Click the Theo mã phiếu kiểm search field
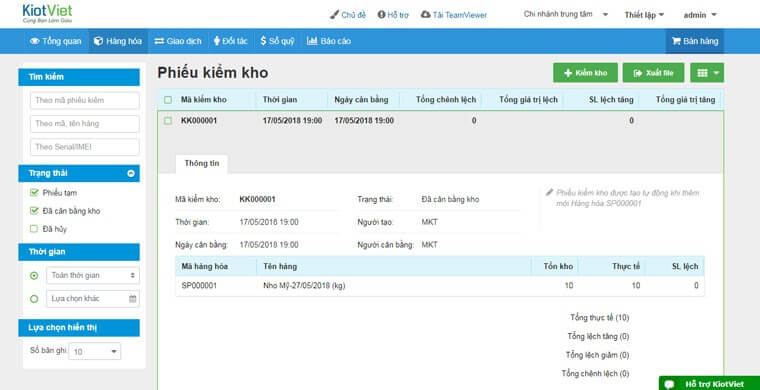 coord(85,101)
